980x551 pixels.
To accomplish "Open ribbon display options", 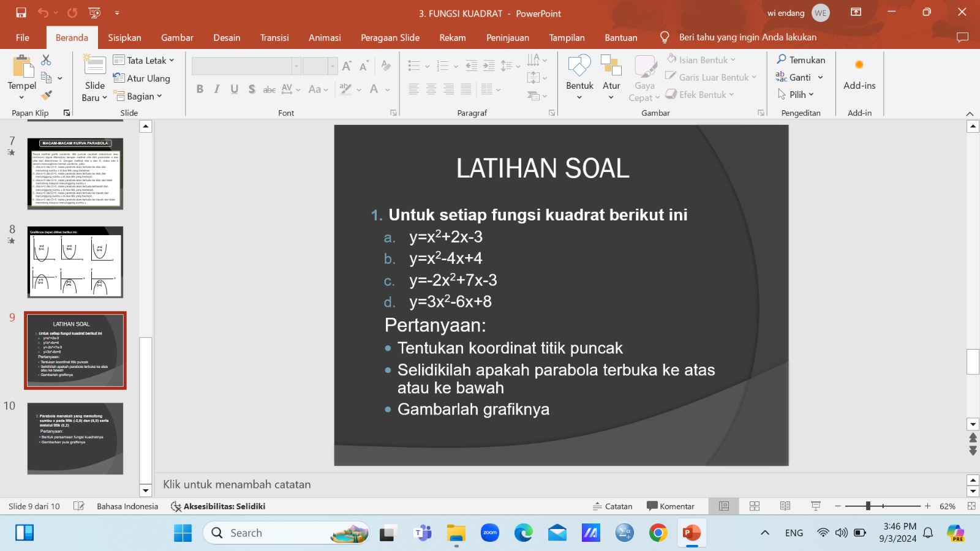I will [x=856, y=12].
